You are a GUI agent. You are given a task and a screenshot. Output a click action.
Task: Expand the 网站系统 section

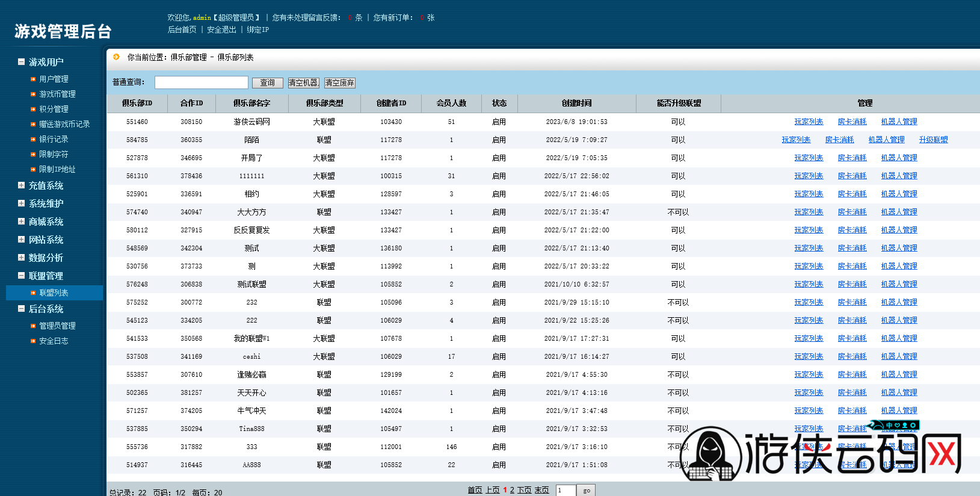pos(21,239)
